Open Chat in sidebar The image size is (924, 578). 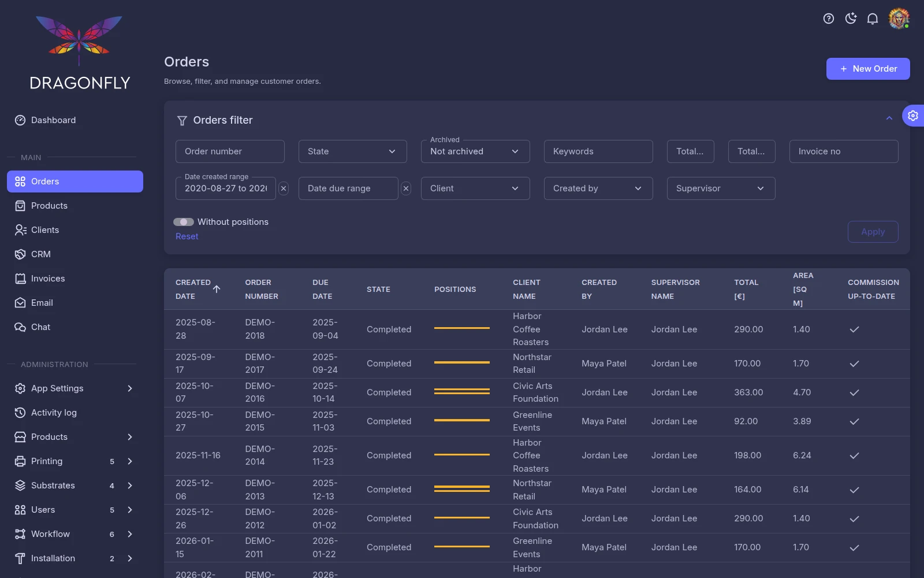75,327
